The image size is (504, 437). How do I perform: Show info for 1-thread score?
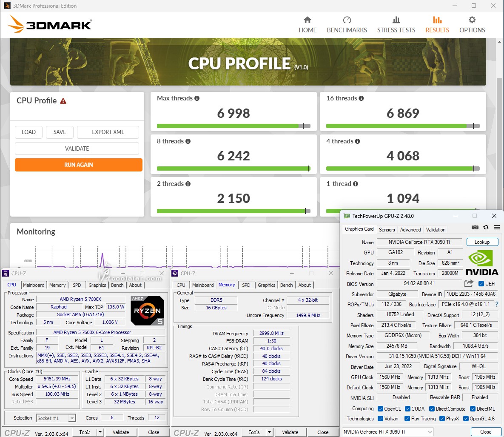click(x=356, y=184)
